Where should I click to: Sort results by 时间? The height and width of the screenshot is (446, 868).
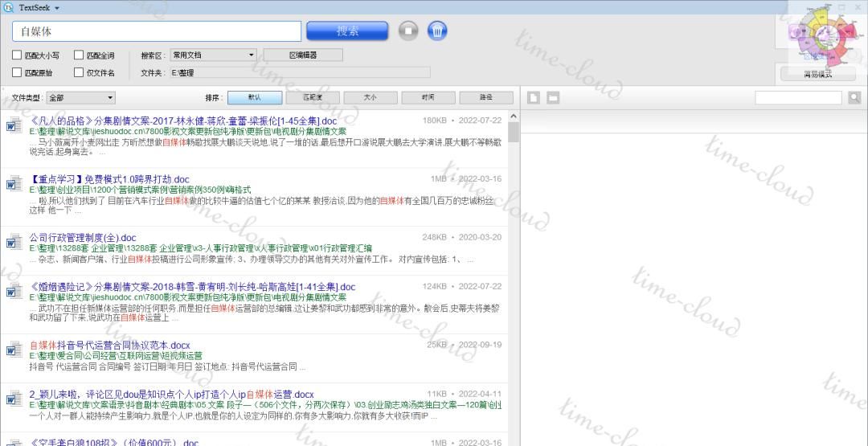tap(428, 97)
